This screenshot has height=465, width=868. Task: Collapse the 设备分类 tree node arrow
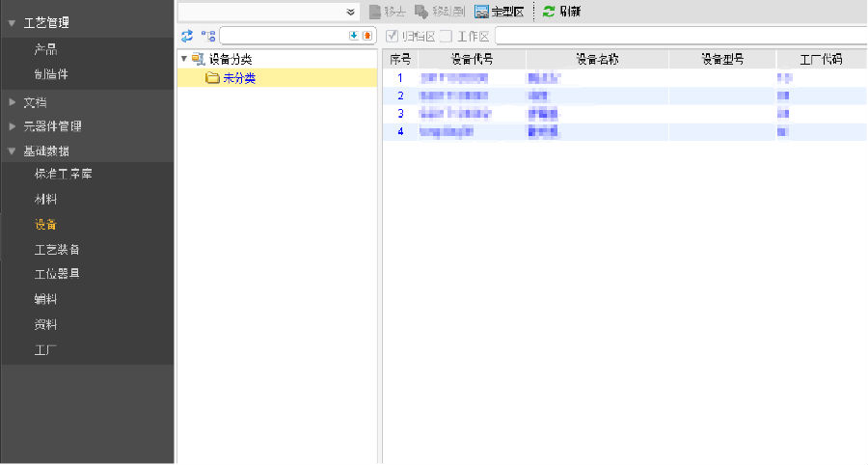(x=184, y=59)
